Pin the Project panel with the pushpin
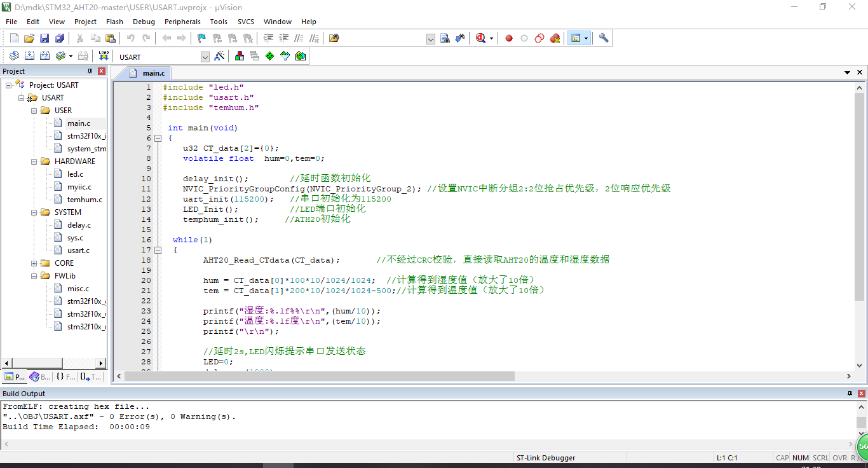The width and height of the screenshot is (868, 468). (90, 71)
